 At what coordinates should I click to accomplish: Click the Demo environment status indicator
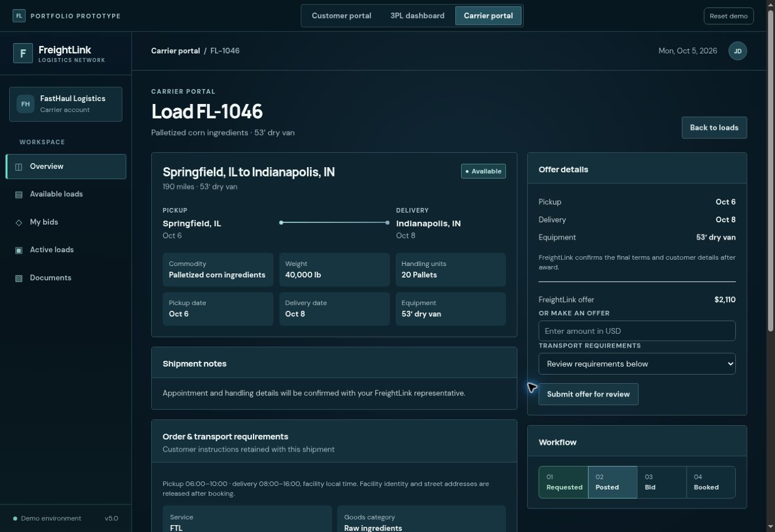click(x=47, y=518)
